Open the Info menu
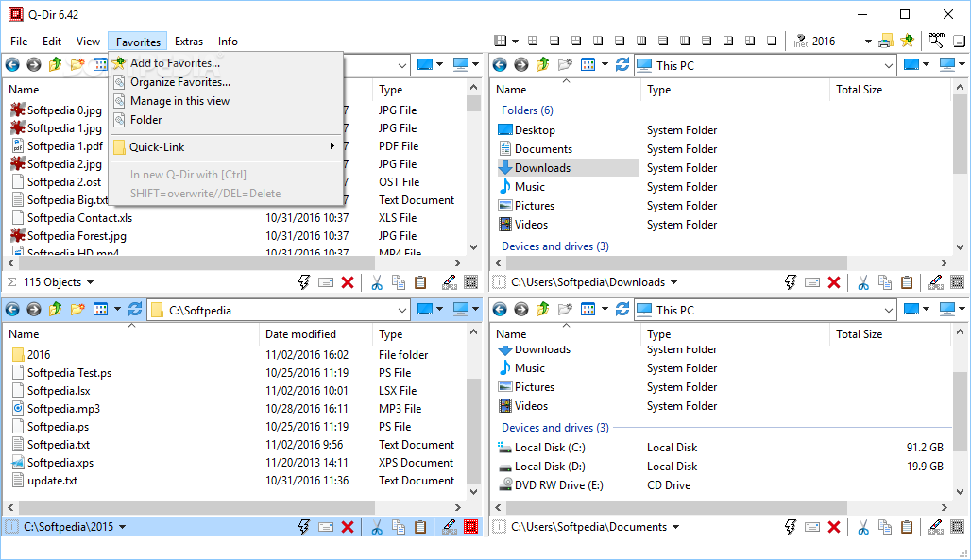Screen dimensions: 971x560 coord(228,42)
